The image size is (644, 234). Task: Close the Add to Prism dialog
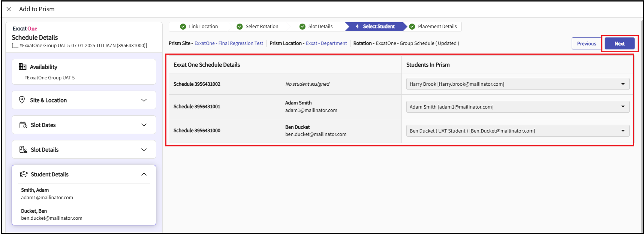[9, 9]
